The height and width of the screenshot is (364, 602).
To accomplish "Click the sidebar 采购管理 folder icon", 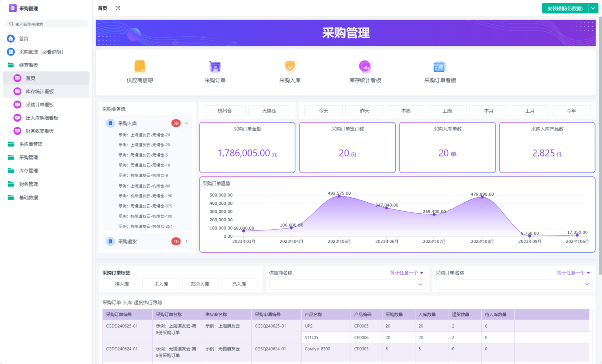I will (x=11, y=157).
